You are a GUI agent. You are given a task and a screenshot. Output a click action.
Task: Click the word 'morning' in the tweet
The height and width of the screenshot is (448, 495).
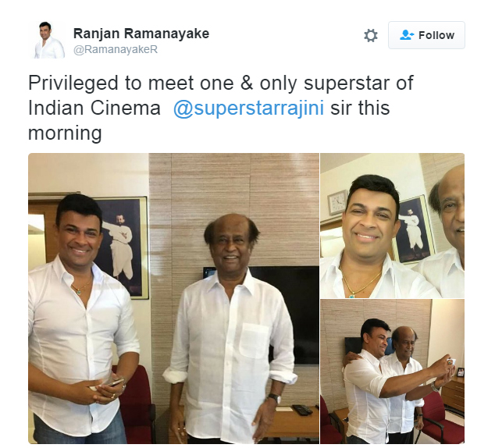click(65, 133)
